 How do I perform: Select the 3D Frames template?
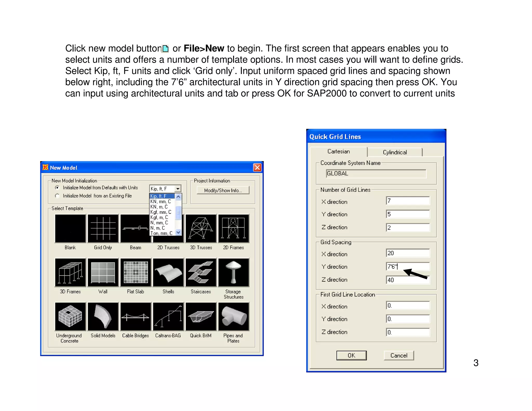[x=70, y=272]
